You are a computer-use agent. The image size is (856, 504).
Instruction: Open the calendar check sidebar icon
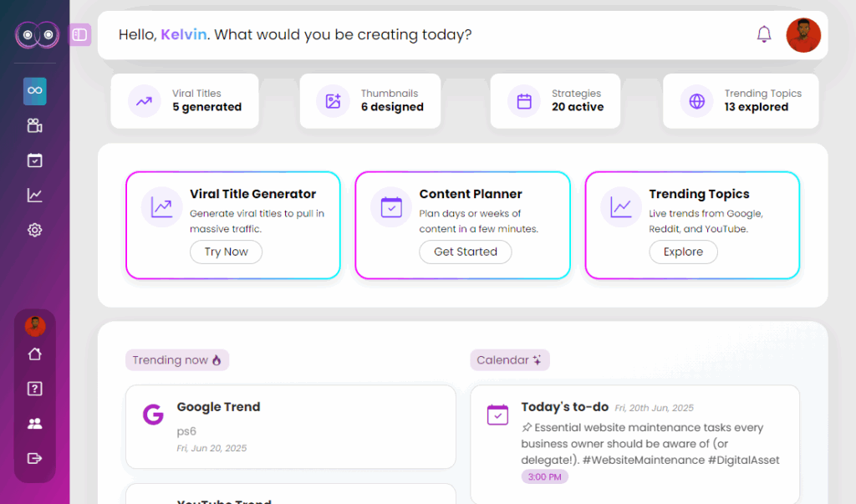[x=35, y=160]
